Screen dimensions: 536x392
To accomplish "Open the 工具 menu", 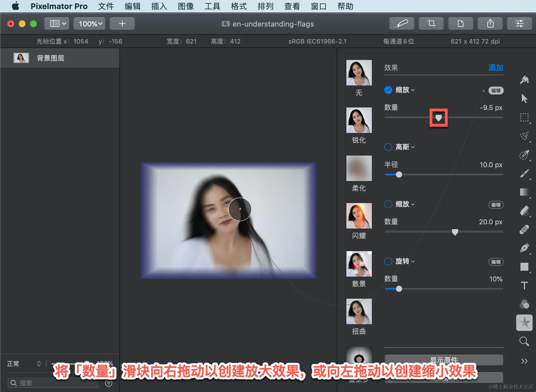I will coord(212,6).
